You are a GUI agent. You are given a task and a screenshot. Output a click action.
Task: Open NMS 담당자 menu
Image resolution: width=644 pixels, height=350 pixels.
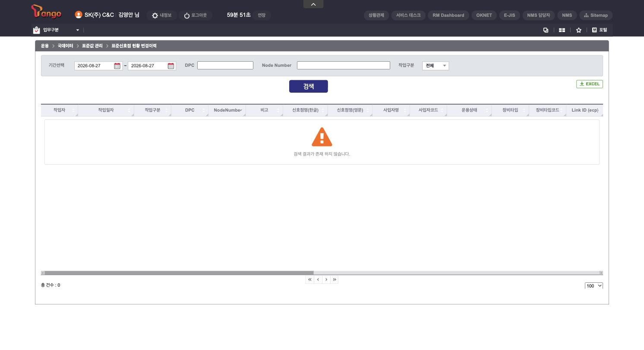click(538, 15)
